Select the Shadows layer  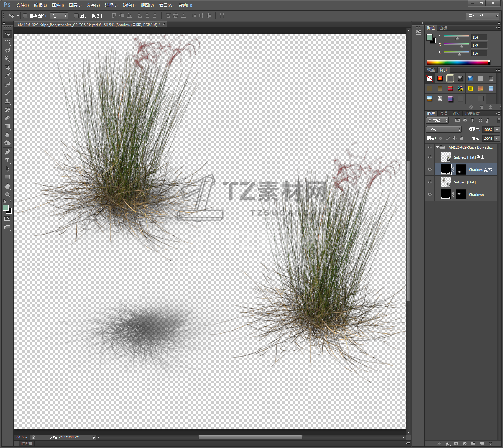coord(476,195)
